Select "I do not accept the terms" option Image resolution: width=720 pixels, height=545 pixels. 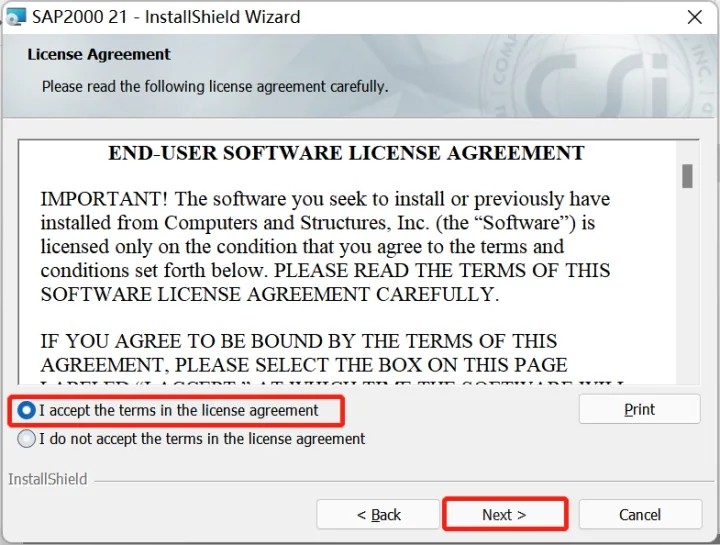coord(26,438)
